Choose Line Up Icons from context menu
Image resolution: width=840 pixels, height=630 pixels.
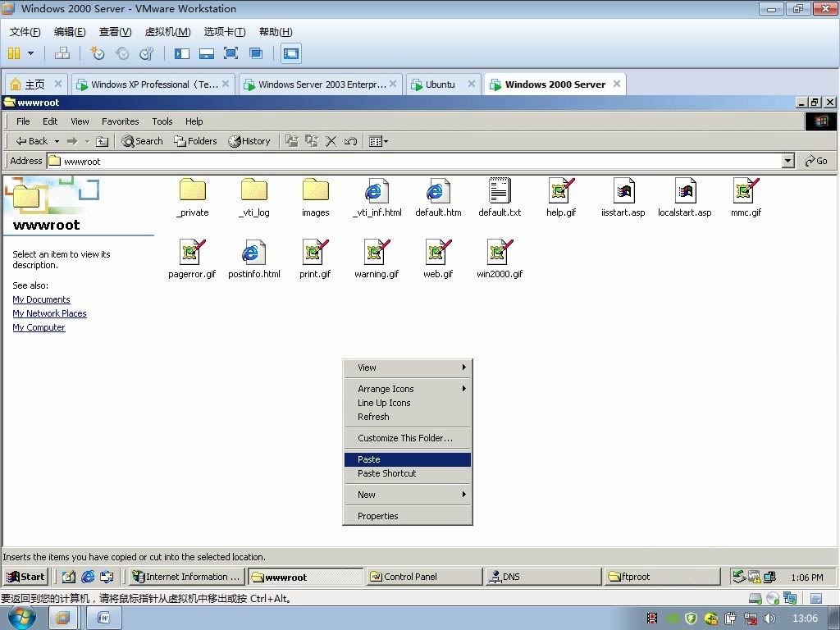point(408,403)
